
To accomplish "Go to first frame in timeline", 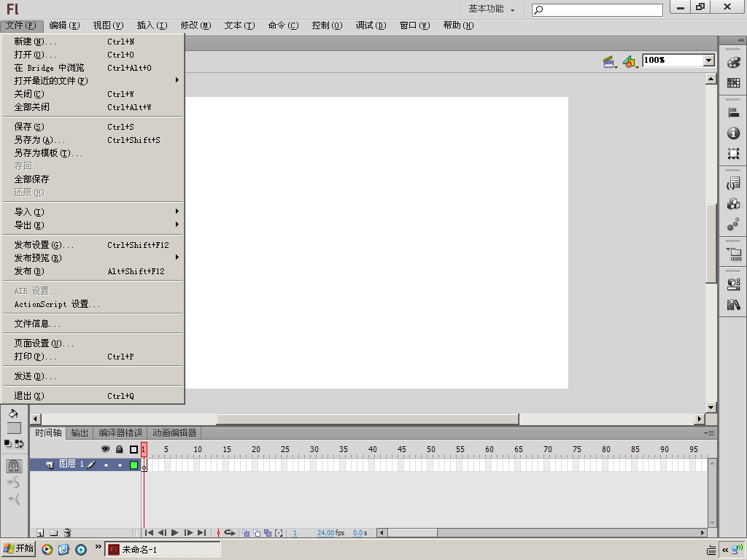I will [x=149, y=533].
